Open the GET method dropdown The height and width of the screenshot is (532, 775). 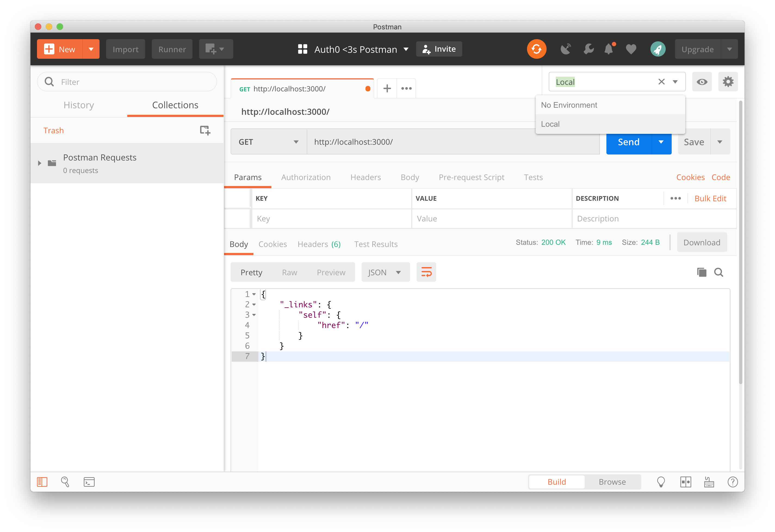tap(268, 142)
